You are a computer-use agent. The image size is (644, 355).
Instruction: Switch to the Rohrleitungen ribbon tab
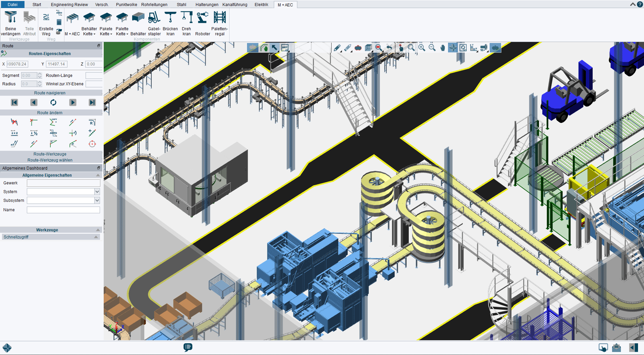click(x=154, y=5)
